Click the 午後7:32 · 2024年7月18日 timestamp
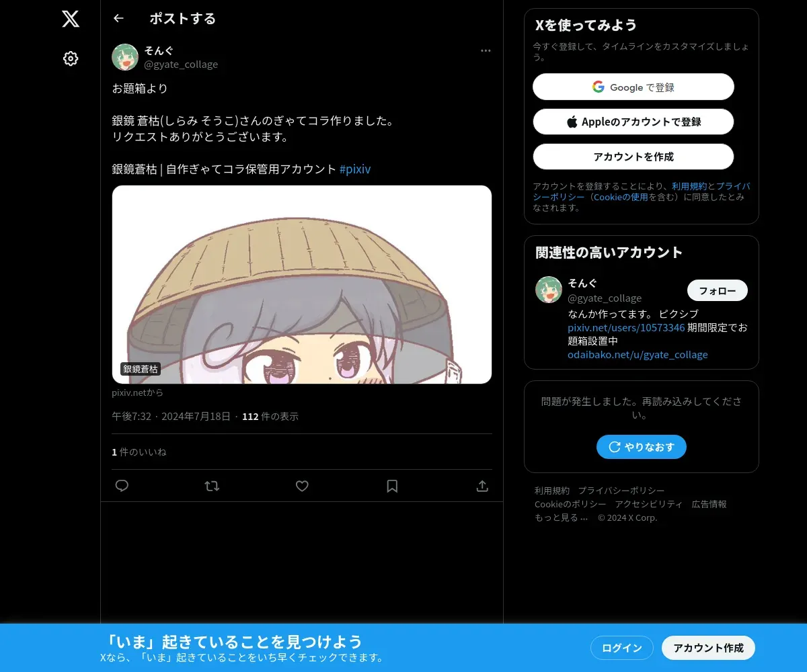Screen dimensions: 807x672 click(171, 417)
